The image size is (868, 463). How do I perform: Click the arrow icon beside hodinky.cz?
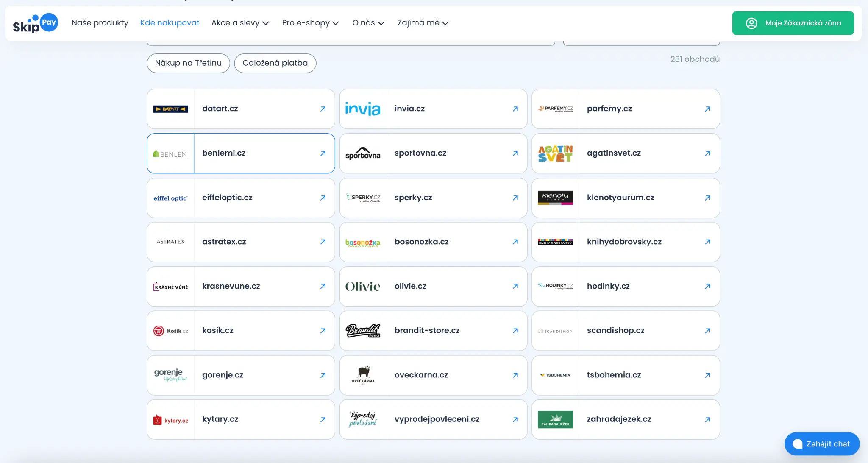(x=707, y=286)
